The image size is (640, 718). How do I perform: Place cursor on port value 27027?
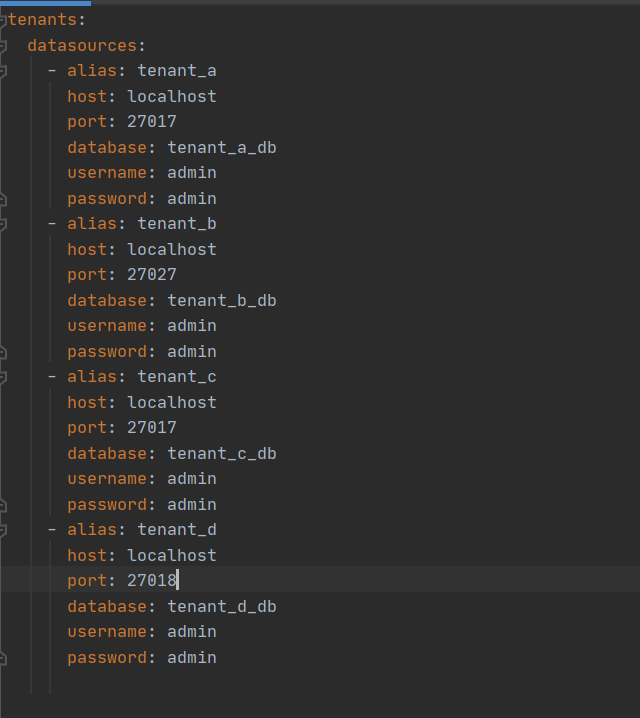pyautogui.click(x=152, y=275)
